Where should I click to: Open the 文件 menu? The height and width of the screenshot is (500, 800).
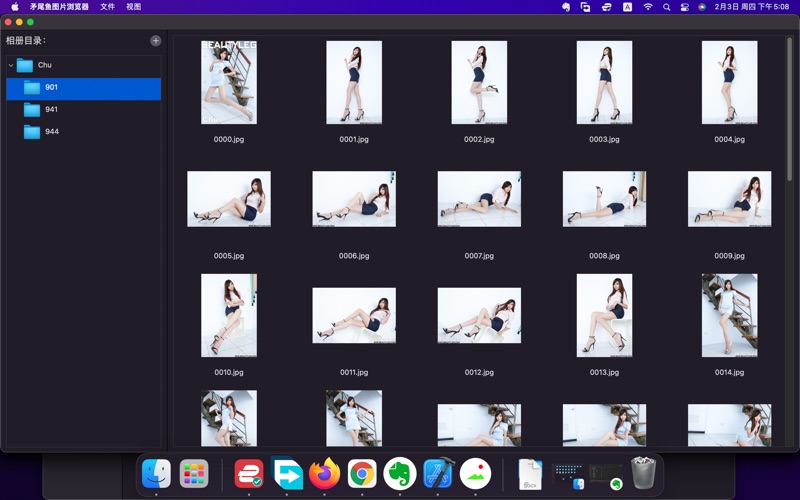pyautogui.click(x=107, y=7)
